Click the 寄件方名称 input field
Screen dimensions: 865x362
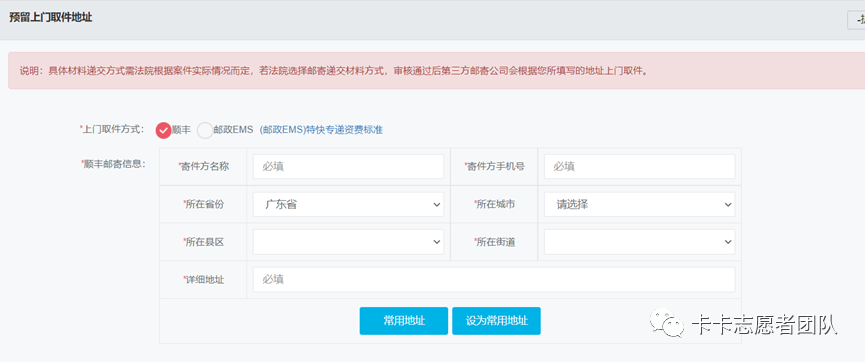click(348, 167)
